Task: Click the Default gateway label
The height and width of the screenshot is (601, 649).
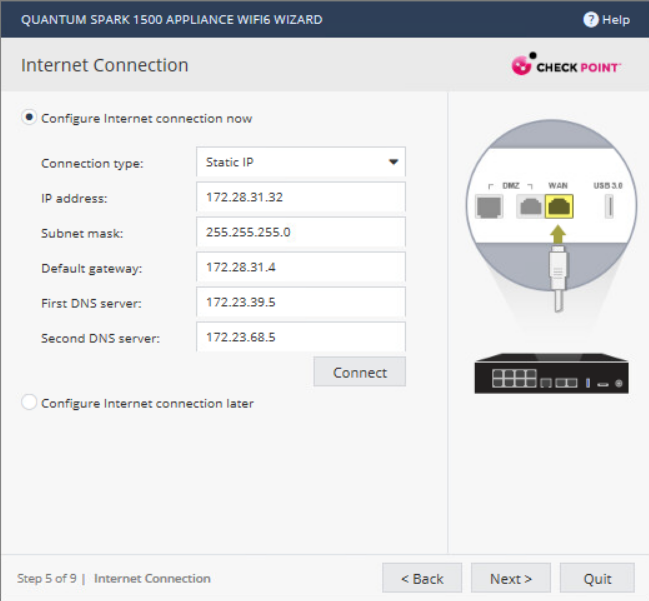Action: pos(91,269)
